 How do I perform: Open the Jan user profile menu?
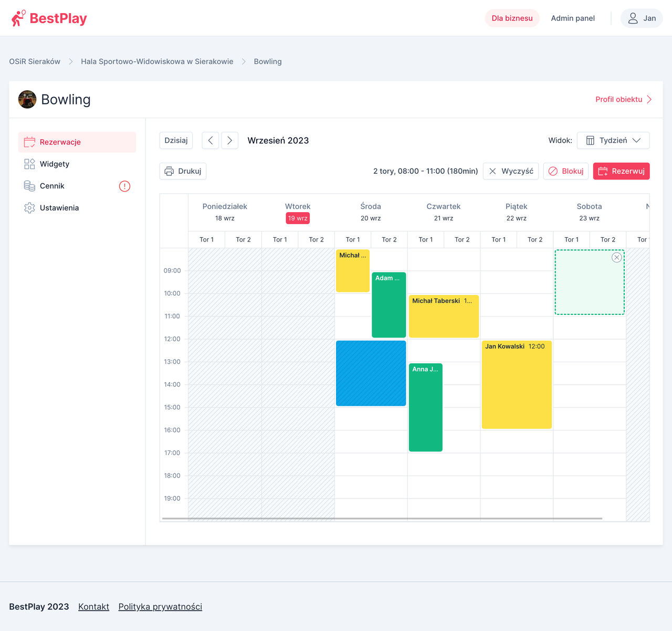click(x=641, y=18)
